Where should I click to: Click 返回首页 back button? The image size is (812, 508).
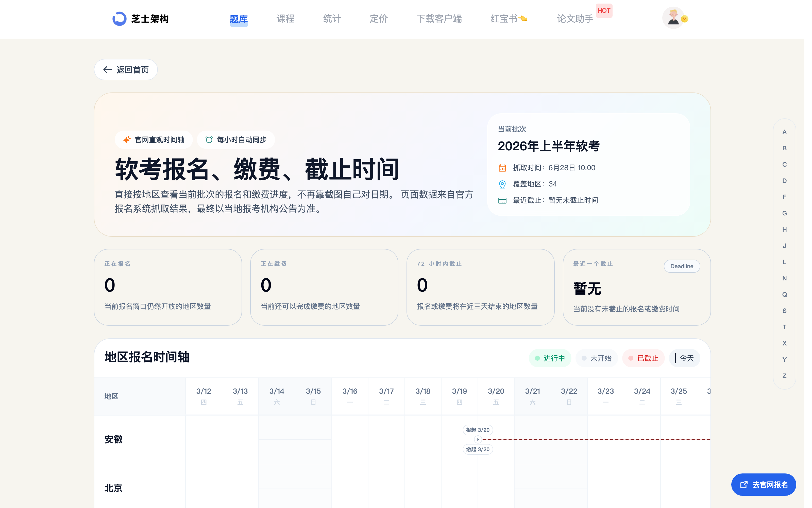(126, 70)
